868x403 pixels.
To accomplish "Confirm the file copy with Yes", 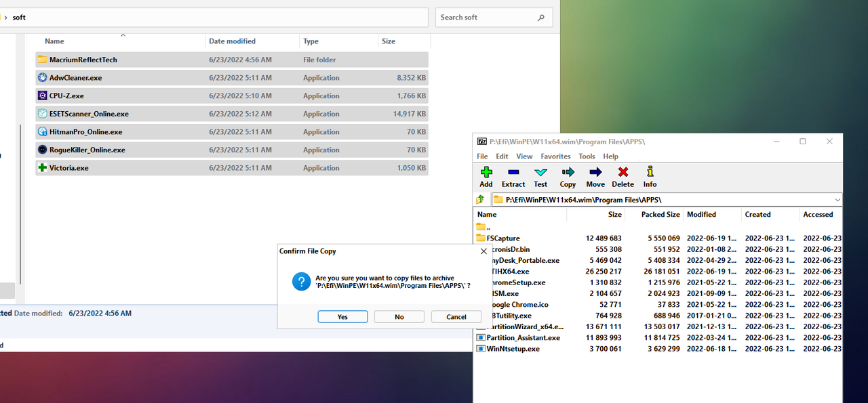I will (342, 317).
